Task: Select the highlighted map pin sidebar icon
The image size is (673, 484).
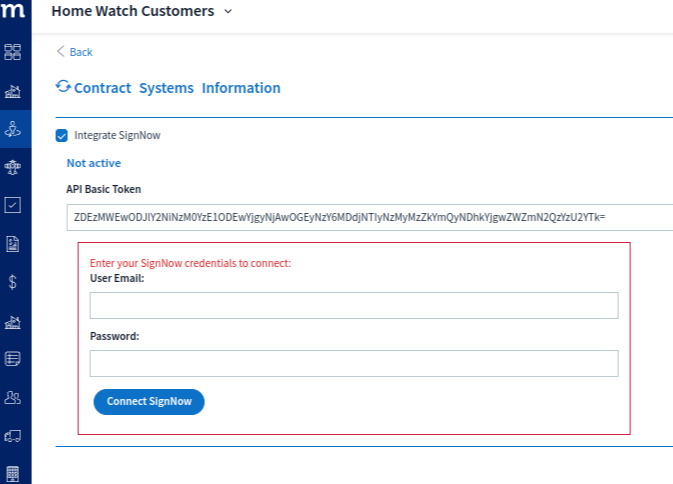Action: (13, 129)
